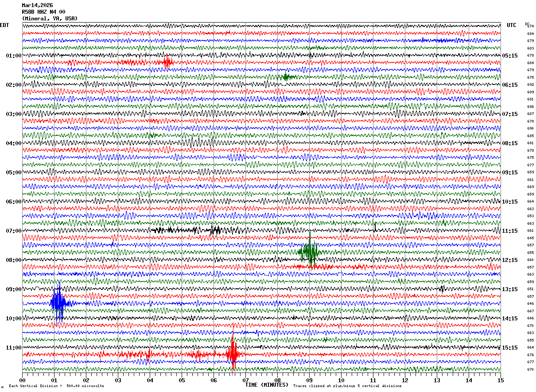Click the date label Mar14,2026
The image size is (536, 392).
pos(37,5)
